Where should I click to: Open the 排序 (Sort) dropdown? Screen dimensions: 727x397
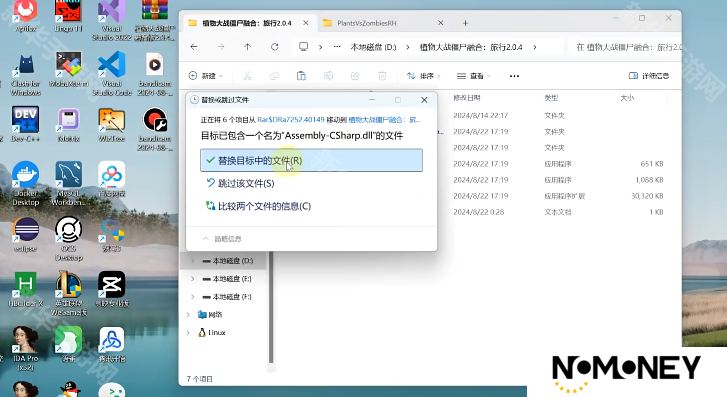[x=423, y=76]
